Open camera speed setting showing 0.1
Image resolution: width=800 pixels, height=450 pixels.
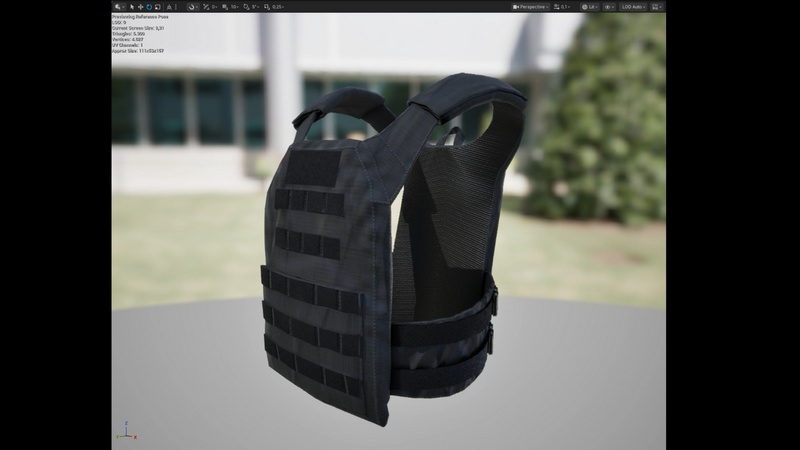click(x=563, y=7)
